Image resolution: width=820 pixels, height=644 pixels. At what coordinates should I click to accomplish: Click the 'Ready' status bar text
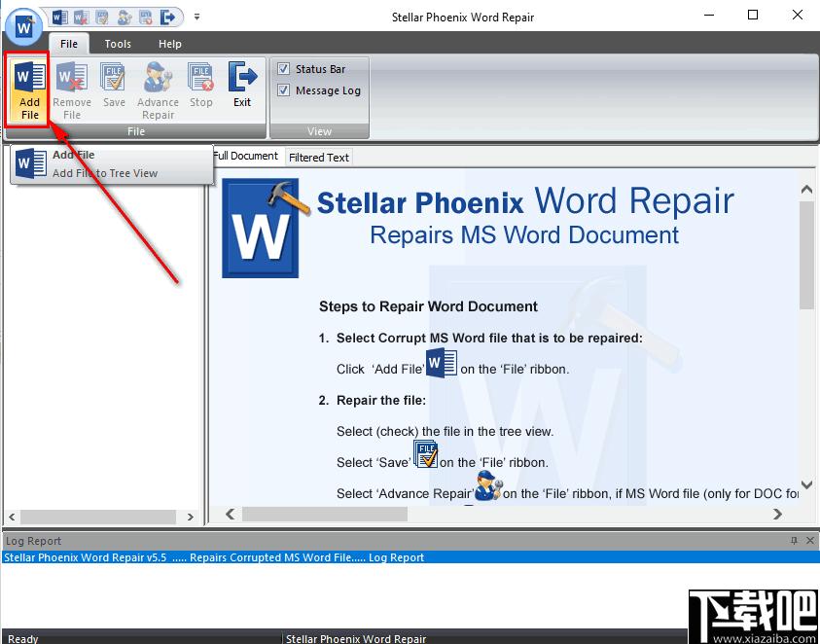(x=23, y=639)
